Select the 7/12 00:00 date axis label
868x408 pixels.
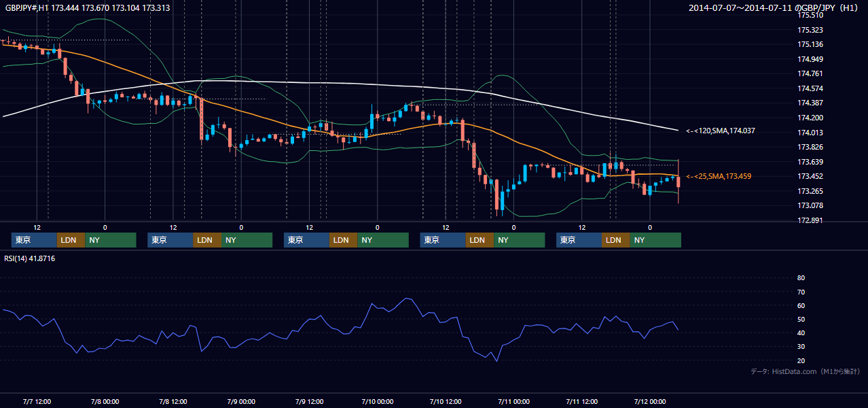(649, 401)
